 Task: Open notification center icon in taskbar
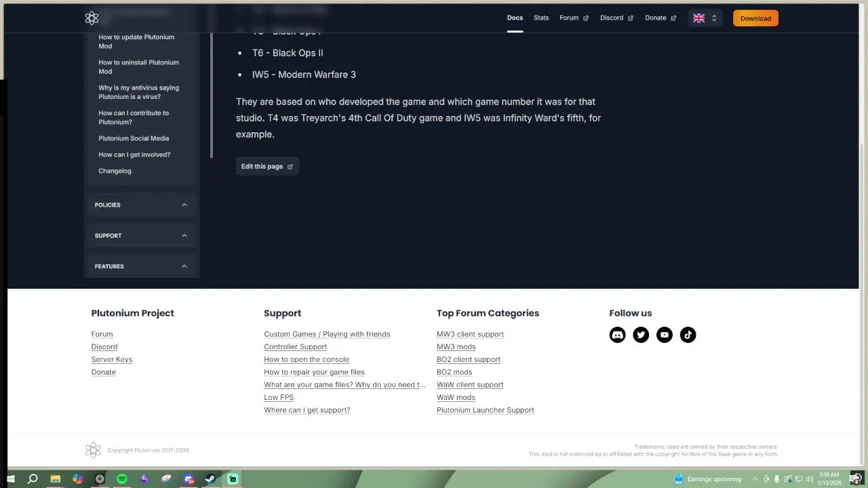(x=855, y=479)
